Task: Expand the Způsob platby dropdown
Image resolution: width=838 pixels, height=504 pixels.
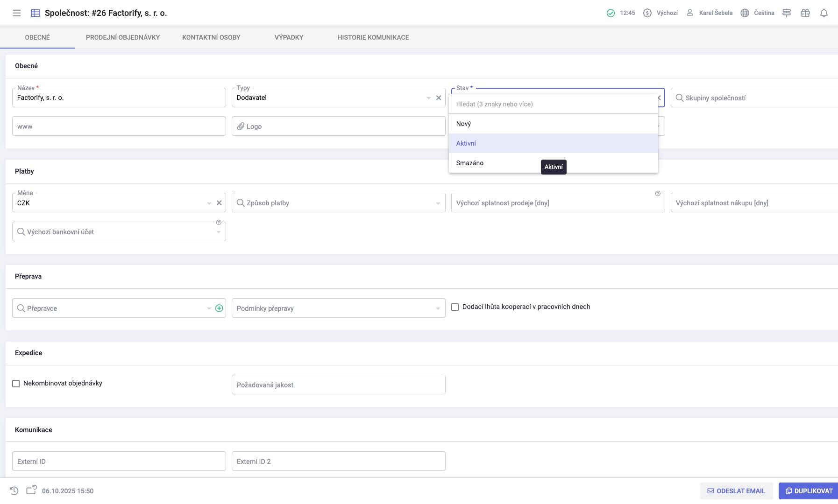Action: coord(438,203)
